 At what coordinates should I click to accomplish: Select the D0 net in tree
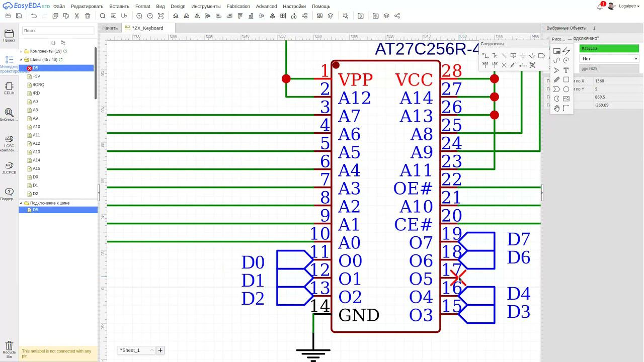[x=35, y=177]
